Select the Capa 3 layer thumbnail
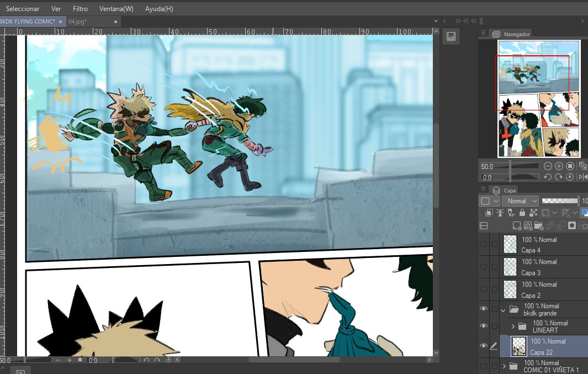The width and height of the screenshot is (588, 374). pyautogui.click(x=510, y=267)
